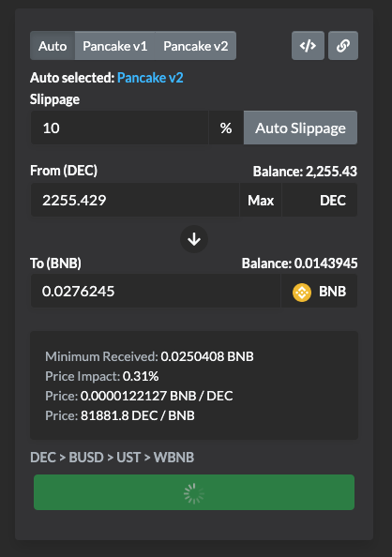This screenshot has height=557, width=392.
Task: Click the percent sign next to slippage
Action: click(x=226, y=128)
